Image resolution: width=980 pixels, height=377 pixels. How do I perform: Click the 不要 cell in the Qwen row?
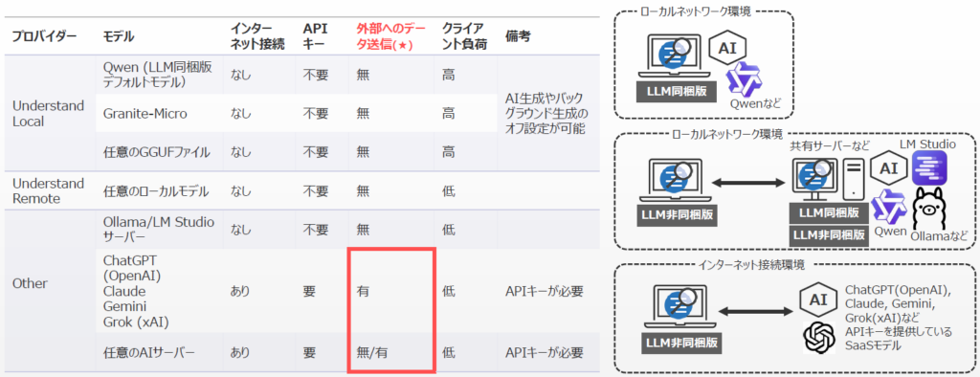click(316, 75)
